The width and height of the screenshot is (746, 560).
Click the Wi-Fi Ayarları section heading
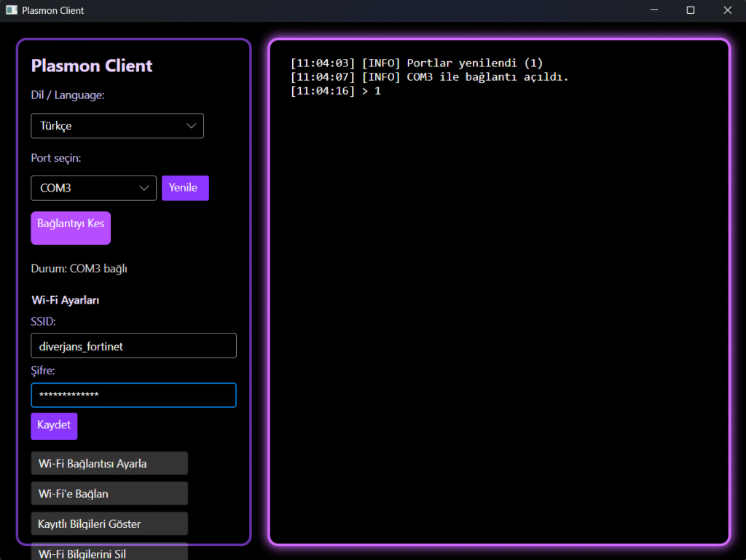(66, 300)
